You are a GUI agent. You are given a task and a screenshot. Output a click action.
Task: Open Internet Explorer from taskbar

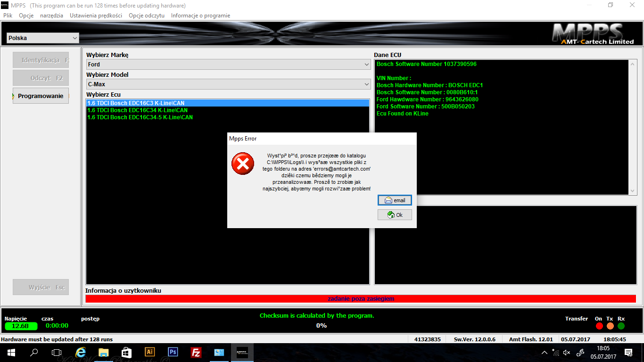[80, 352]
